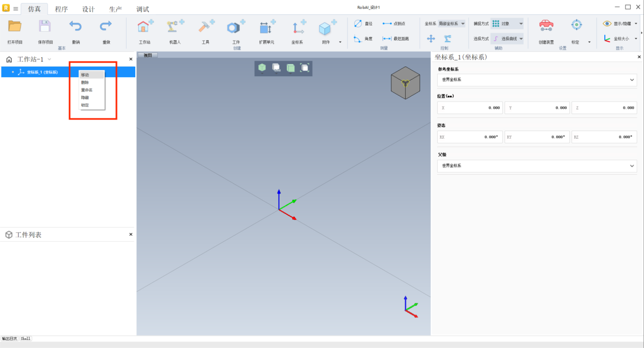Viewport: 644px width, 348px height.
Task: Click the Undo (撤销) arrow
Action: (75, 26)
